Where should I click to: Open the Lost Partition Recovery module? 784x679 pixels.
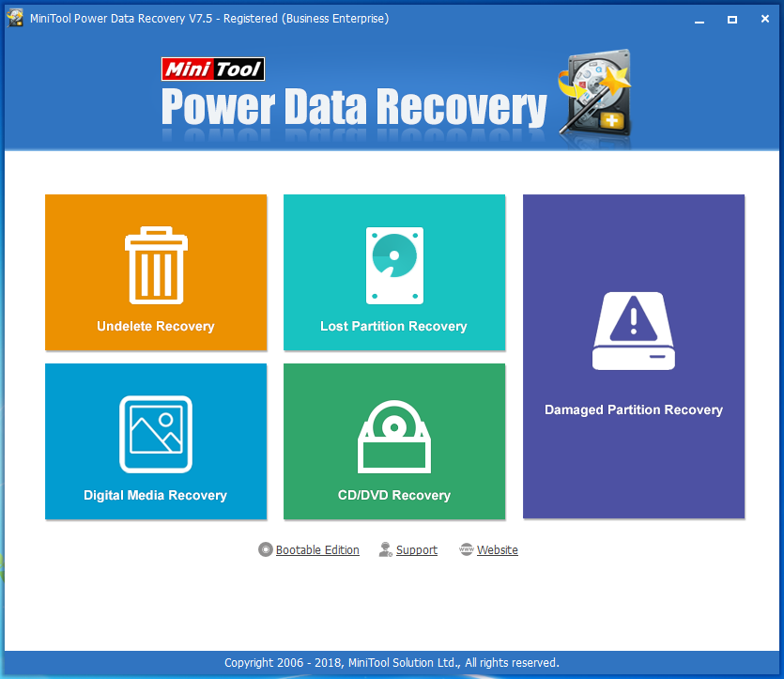tap(393, 272)
